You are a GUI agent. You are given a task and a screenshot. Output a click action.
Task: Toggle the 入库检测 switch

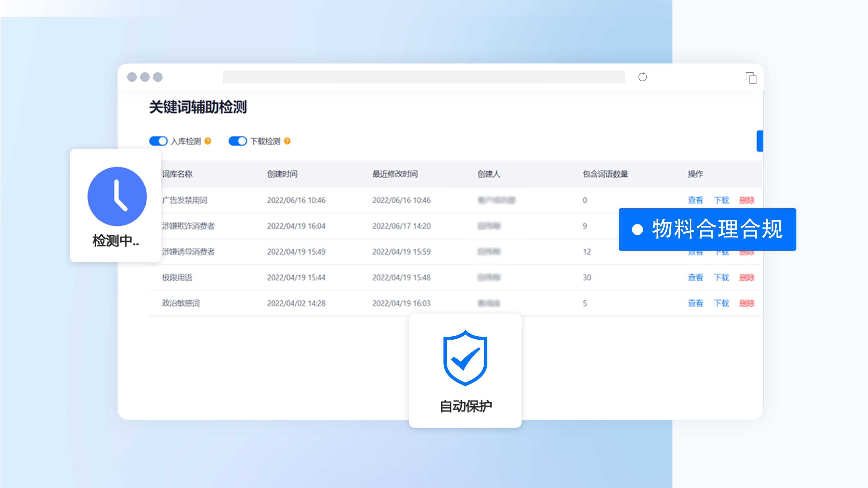coord(158,141)
